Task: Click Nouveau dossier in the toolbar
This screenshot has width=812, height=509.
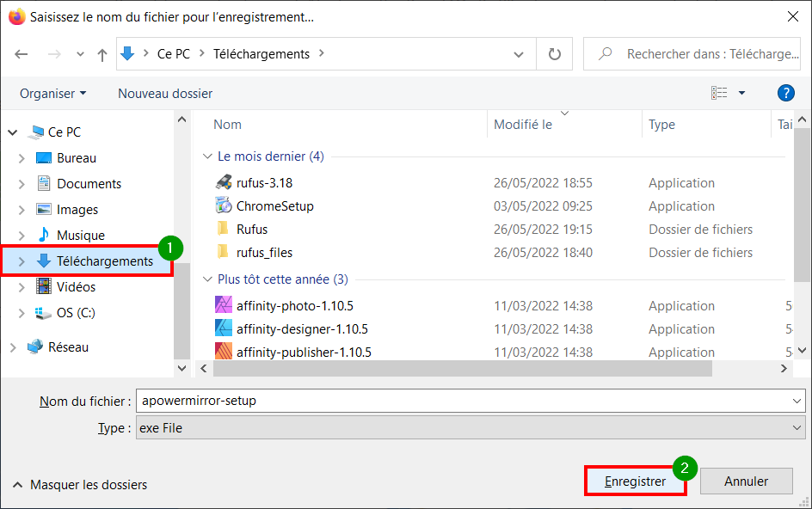Action: [165, 94]
